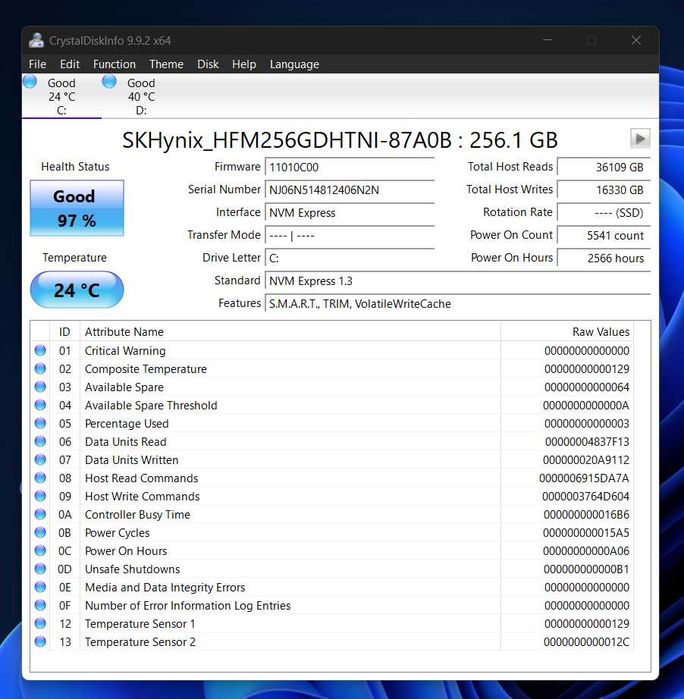The width and height of the screenshot is (684, 699).
Task: Click the Total Host Reads value 36109 GB
Action: pyautogui.click(x=604, y=167)
